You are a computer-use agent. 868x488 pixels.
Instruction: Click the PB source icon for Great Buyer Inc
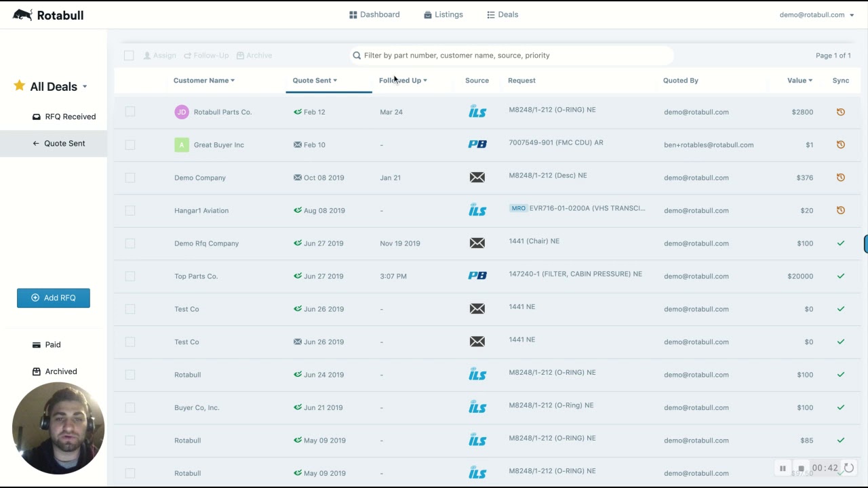point(477,144)
